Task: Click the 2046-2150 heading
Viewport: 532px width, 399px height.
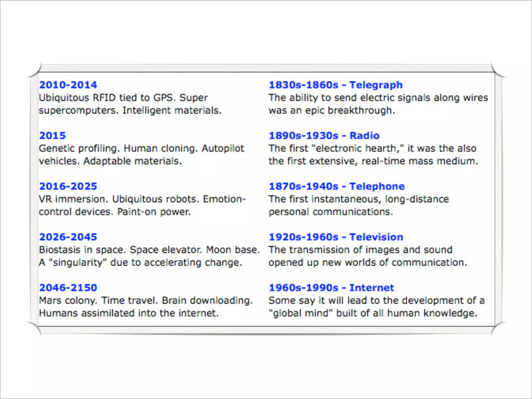Action: (68, 288)
